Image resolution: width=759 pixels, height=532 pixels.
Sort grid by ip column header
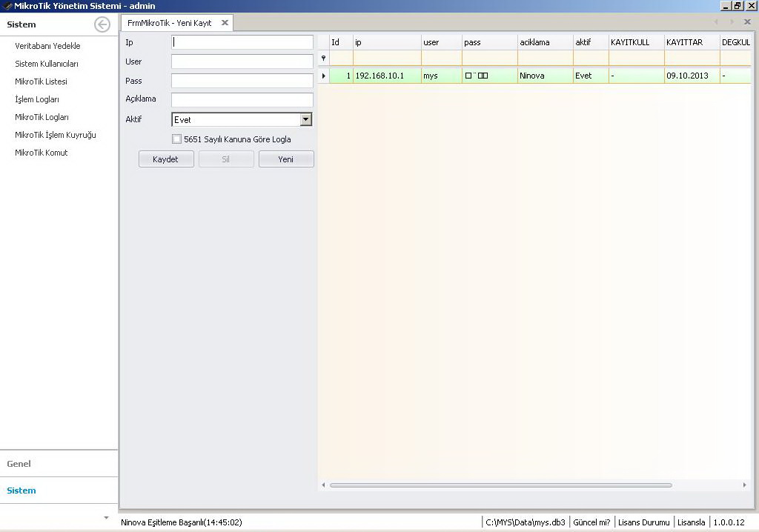pyautogui.click(x=387, y=42)
